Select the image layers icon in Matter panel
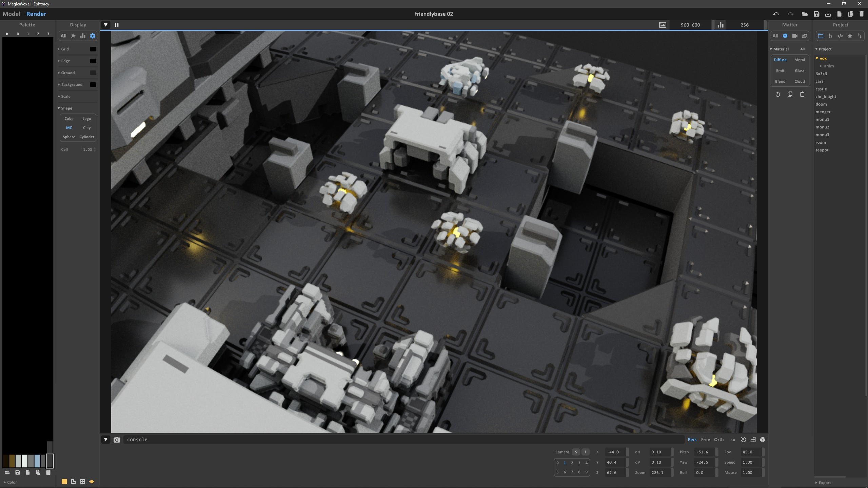 coord(805,36)
